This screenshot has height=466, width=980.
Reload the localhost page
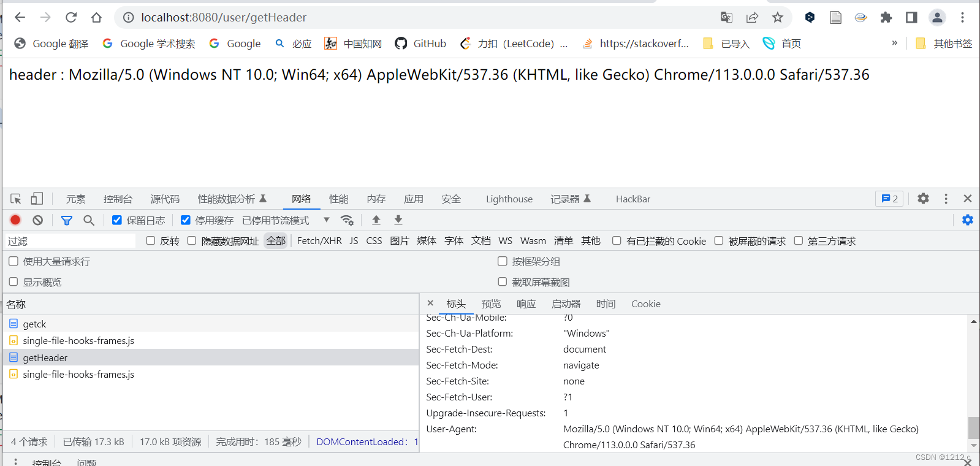click(71, 17)
